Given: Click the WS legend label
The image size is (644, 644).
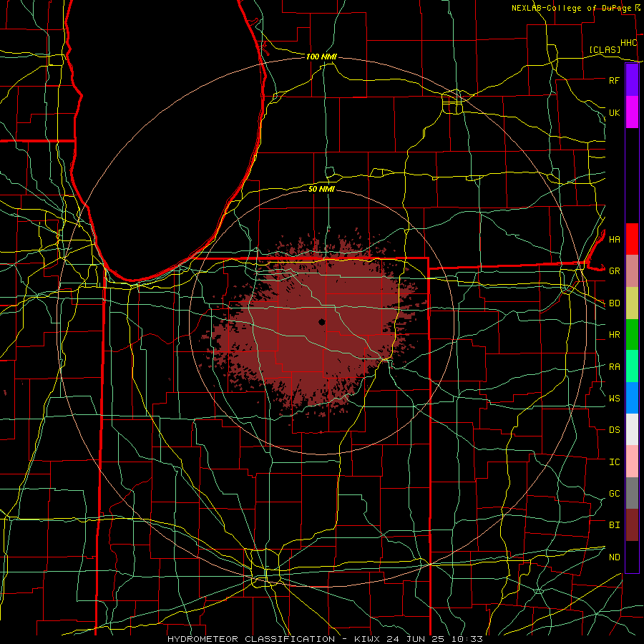Looking at the screenshot, I should point(614,399).
